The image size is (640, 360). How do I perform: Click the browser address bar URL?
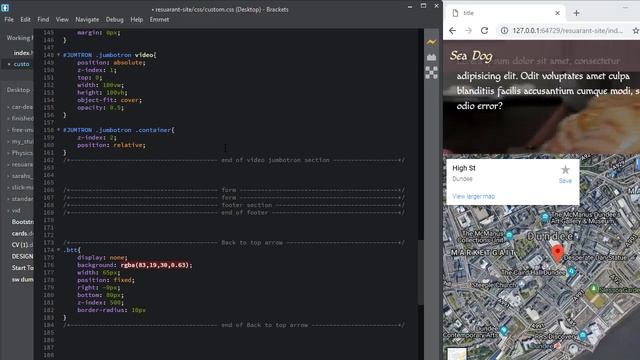[x=568, y=31]
